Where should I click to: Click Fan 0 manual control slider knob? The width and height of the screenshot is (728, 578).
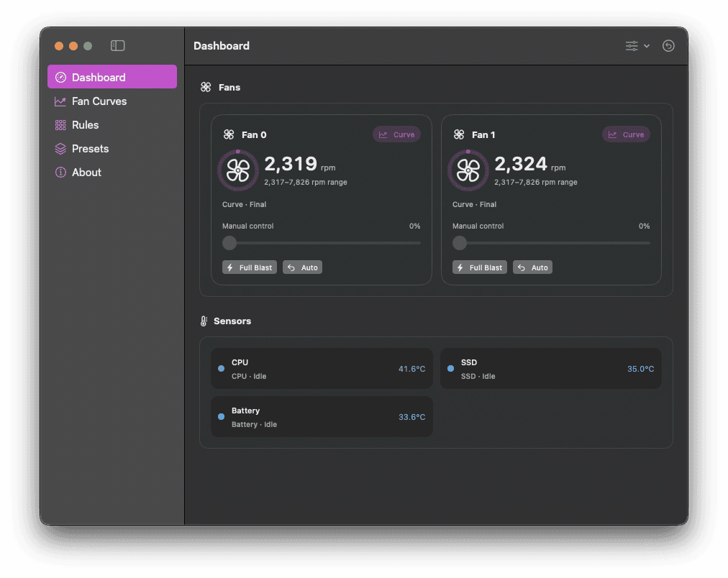[229, 242]
